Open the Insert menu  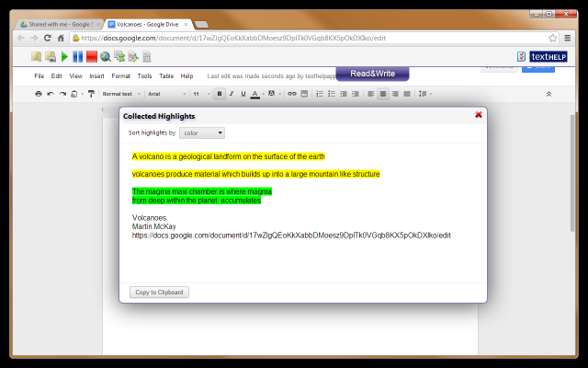pos(96,75)
